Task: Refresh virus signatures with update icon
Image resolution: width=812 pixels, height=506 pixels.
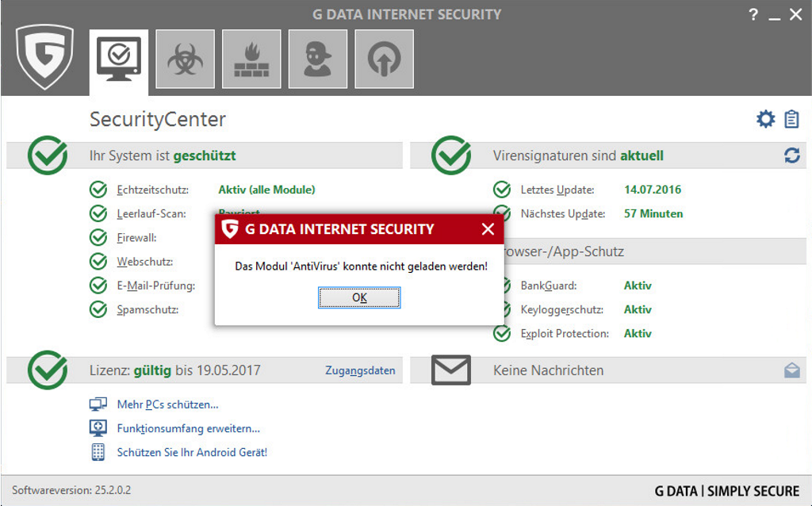Action: (791, 155)
